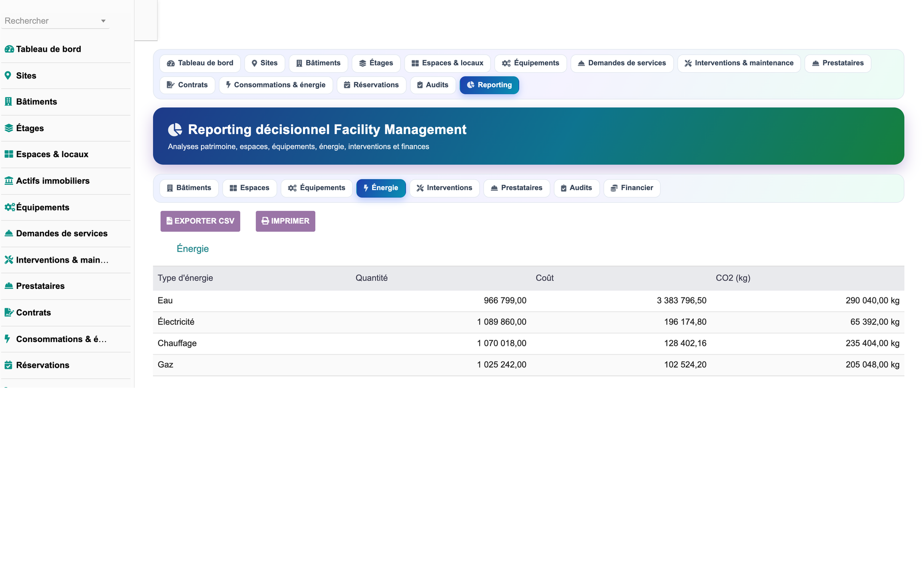
Task: Click the Bâtiments building icon in sidebar
Action: [8, 102]
